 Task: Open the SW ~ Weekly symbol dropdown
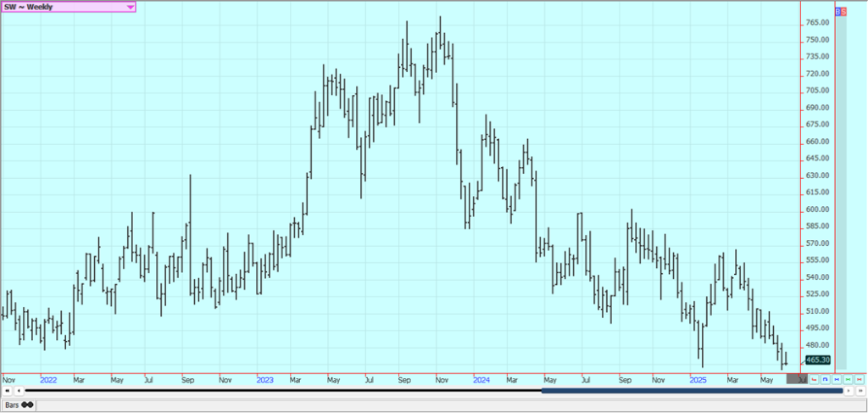(130, 7)
